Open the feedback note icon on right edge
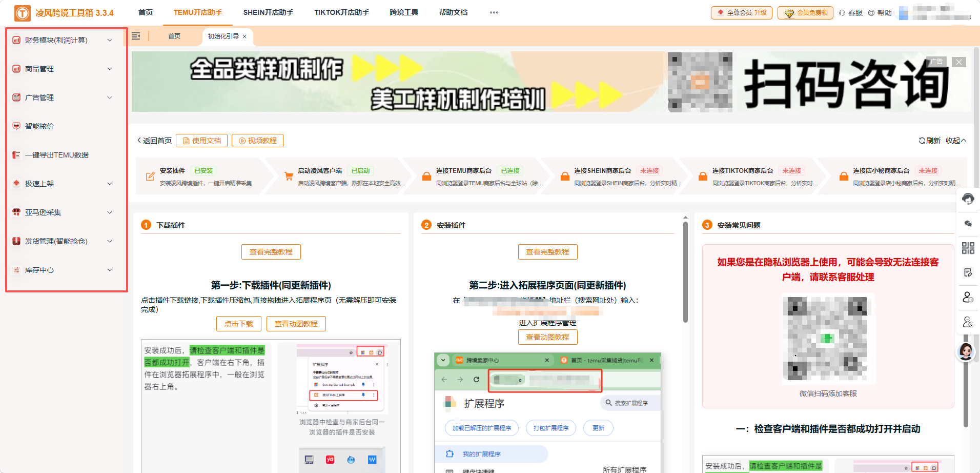The height and width of the screenshot is (473, 980). 968,272
